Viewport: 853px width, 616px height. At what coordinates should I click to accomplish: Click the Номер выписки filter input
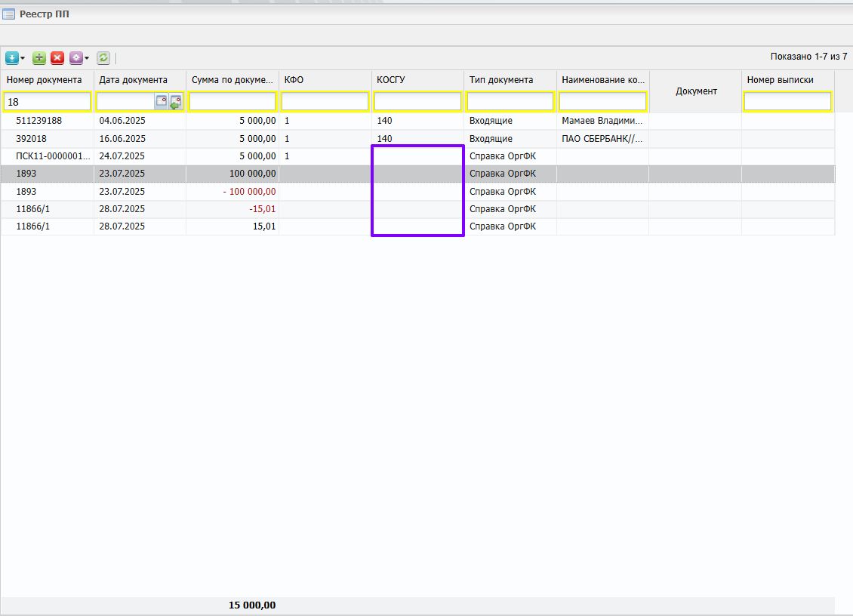[x=788, y=102]
